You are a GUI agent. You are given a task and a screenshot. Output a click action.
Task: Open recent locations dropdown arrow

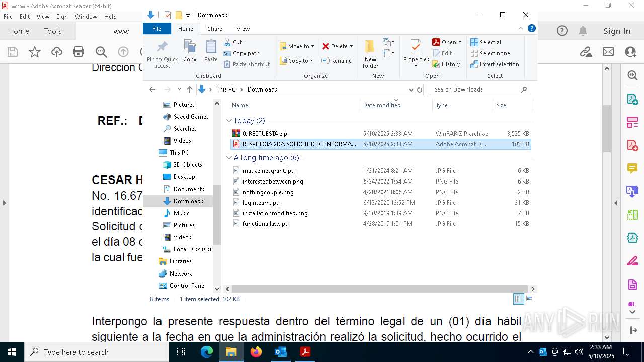tap(179, 89)
